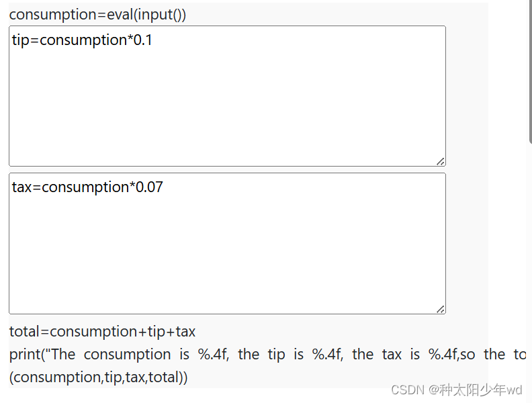
Task: Focus the empty area of the tax code box
Action: tap(227, 253)
